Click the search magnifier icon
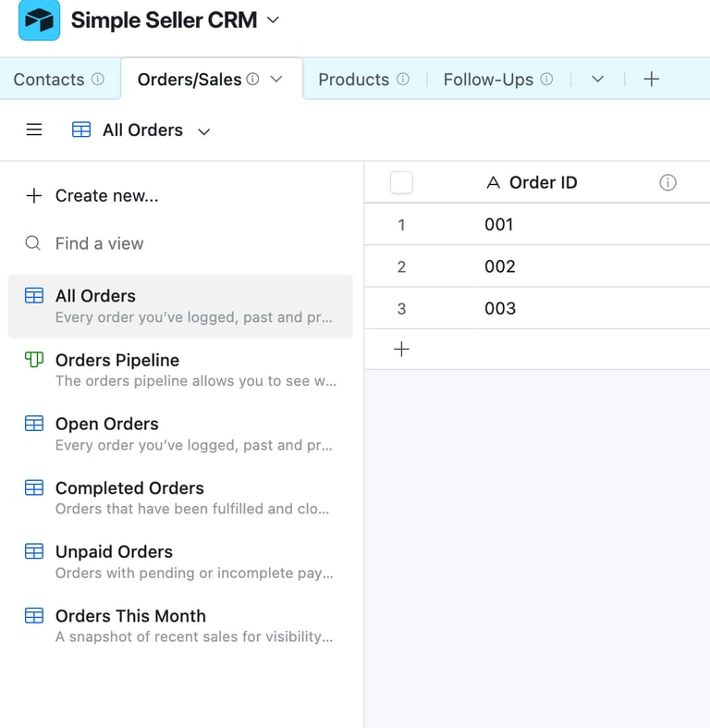 (32, 242)
